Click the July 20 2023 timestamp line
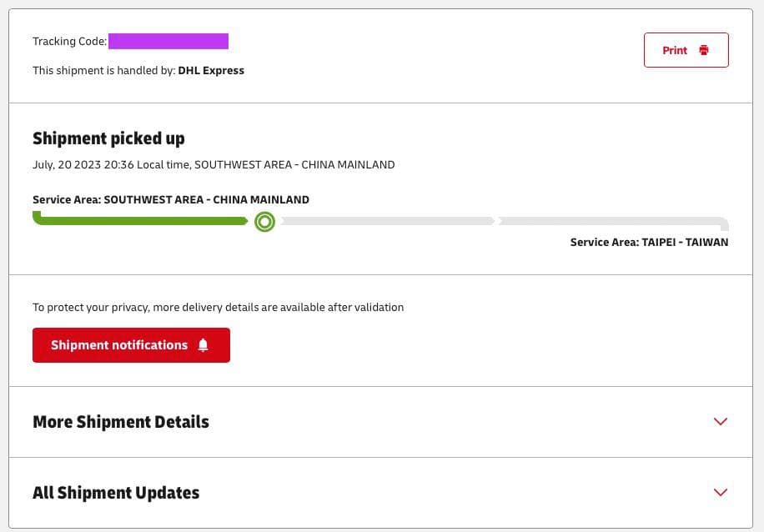 tap(214, 165)
